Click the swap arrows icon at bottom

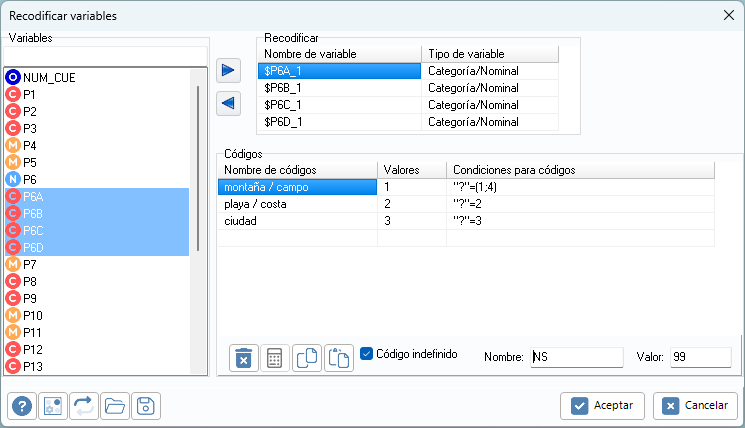[x=83, y=405]
